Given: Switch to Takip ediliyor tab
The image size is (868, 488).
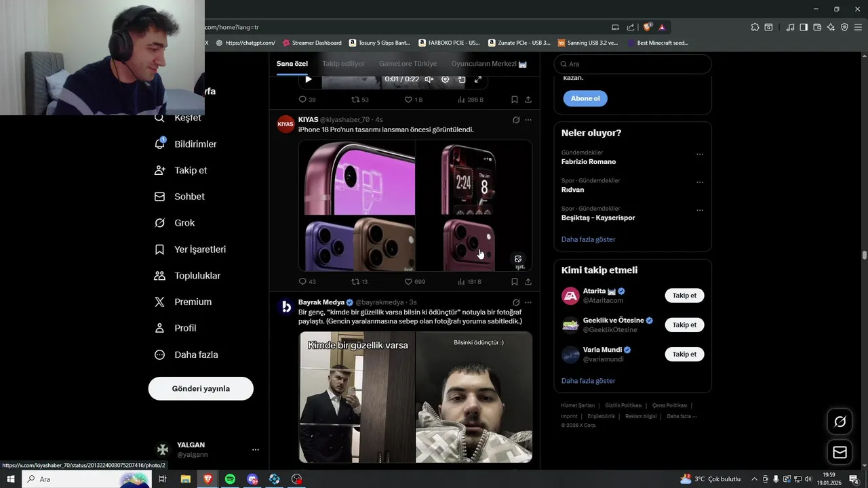Looking at the screenshot, I should [343, 64].
